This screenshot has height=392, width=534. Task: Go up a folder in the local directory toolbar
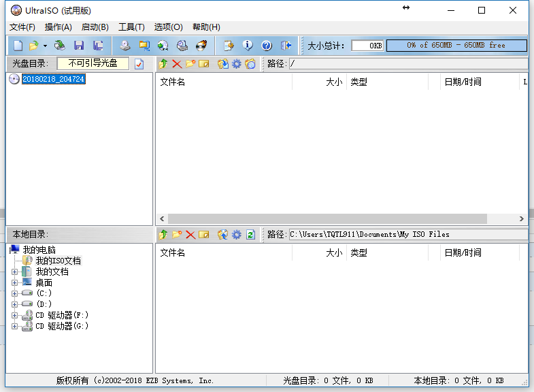tap(163, 234)
